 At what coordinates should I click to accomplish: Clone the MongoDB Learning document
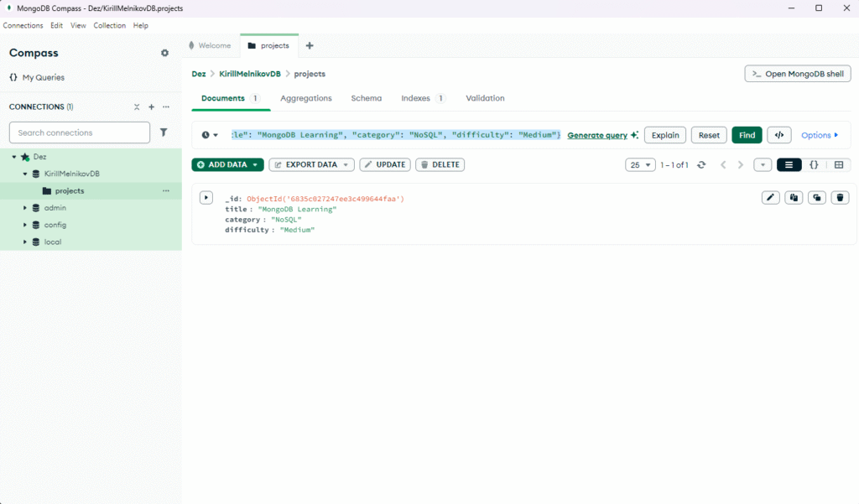coord(817,197)
